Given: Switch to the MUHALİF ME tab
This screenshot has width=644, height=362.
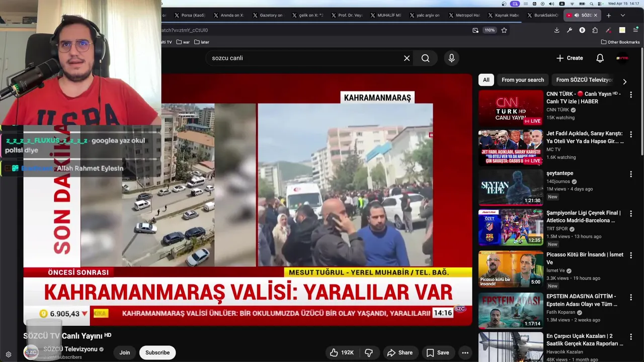Looking at the screenshot, I should tap(385, 16).
